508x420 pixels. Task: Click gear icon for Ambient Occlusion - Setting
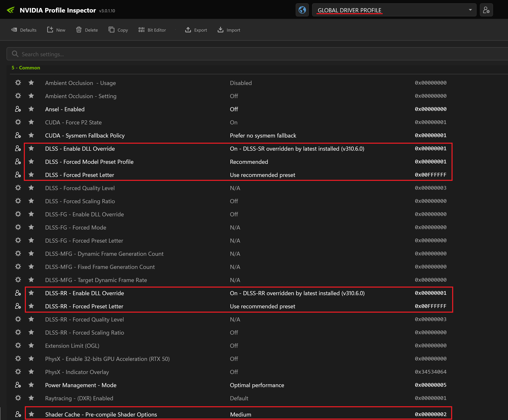tap(18, 96)
